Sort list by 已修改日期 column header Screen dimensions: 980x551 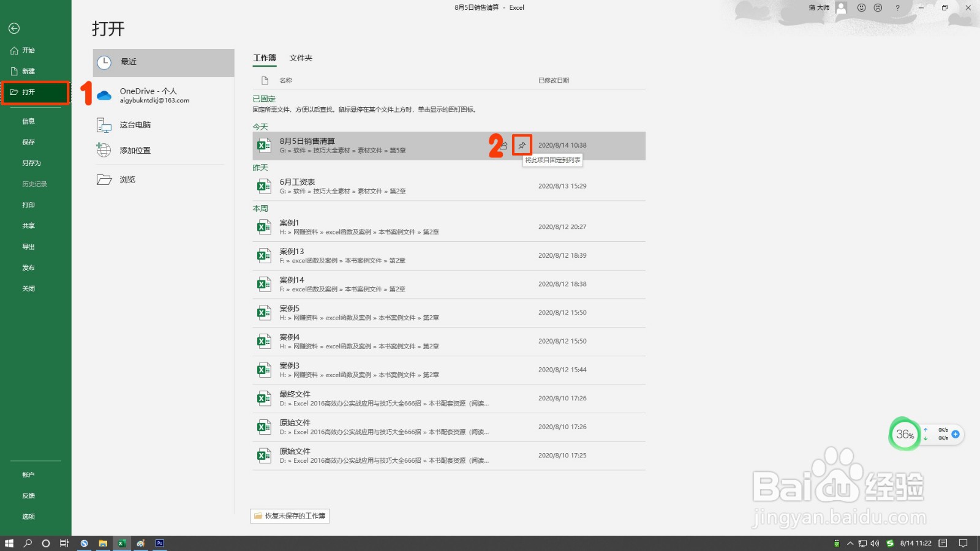pos(554,80)
